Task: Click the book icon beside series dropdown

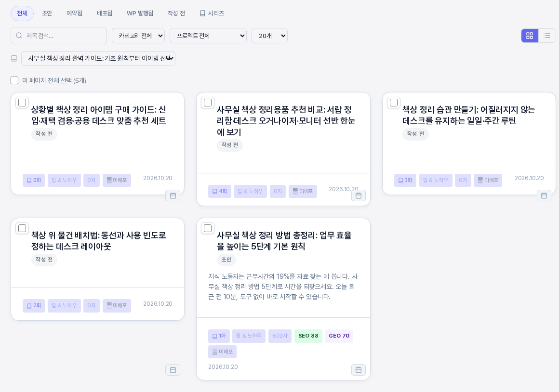Action: pyautogui.click(x=14, y=58)
